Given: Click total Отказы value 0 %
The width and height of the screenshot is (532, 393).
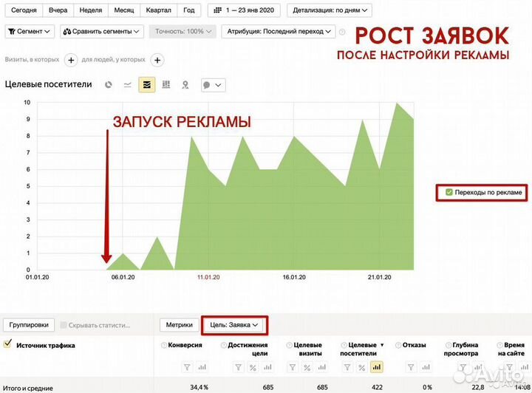Looking at the screenshot, I should click(428, 387).
